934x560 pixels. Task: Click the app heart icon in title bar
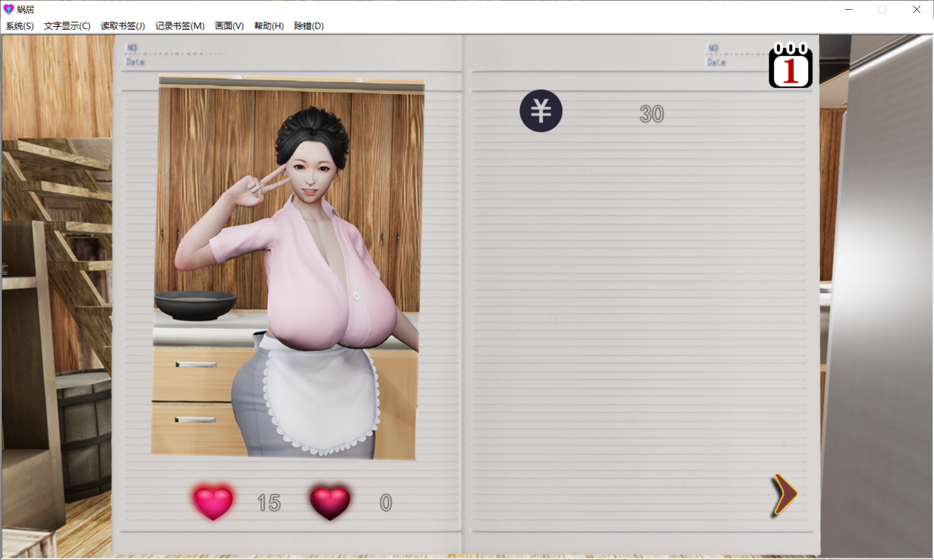coord(8,9)
